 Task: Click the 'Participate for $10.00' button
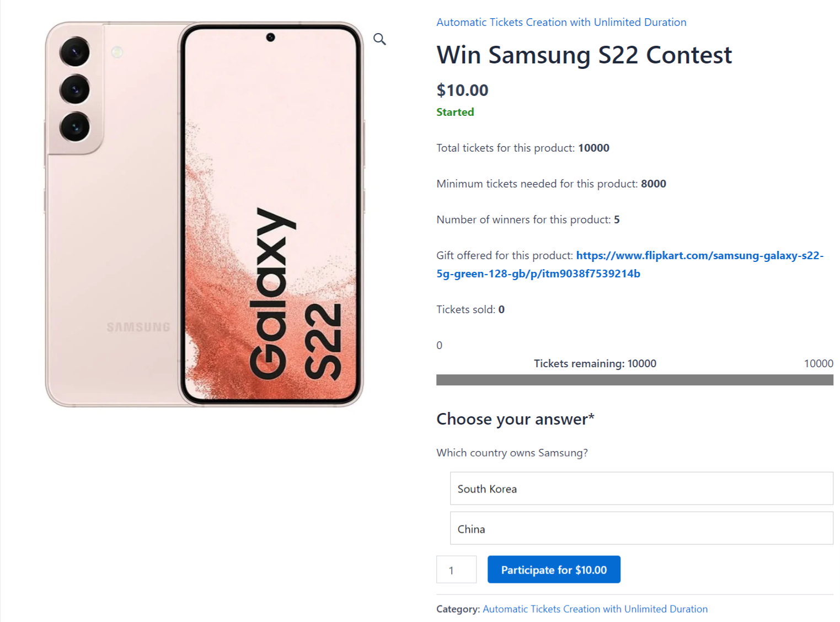tap(554, 569)
